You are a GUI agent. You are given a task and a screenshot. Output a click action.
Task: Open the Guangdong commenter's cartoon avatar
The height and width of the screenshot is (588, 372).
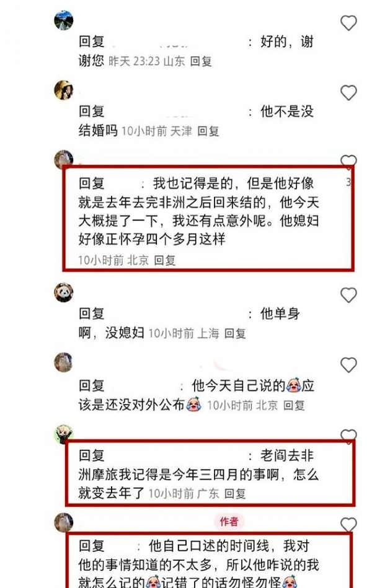64,434
